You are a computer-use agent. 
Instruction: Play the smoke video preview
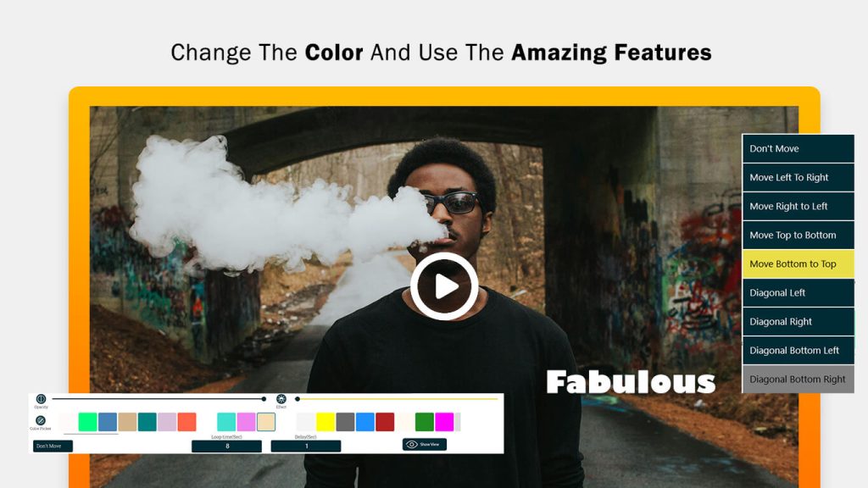pyautogui.click(x=444, y=286)
